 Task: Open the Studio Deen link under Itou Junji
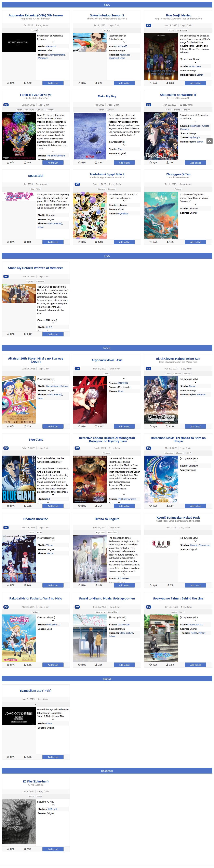pyautogui.click(x=195, y=67)
